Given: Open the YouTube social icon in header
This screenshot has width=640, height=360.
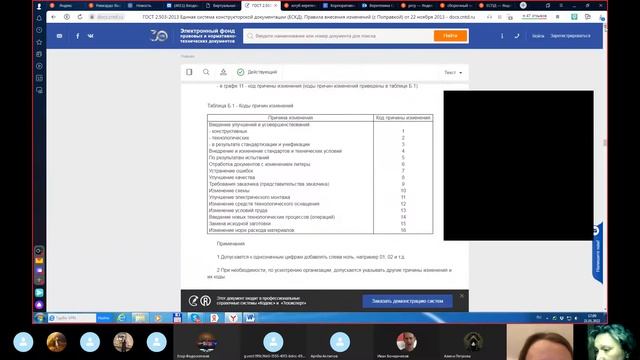Looking at the screenshot, I should click(60, 36).
